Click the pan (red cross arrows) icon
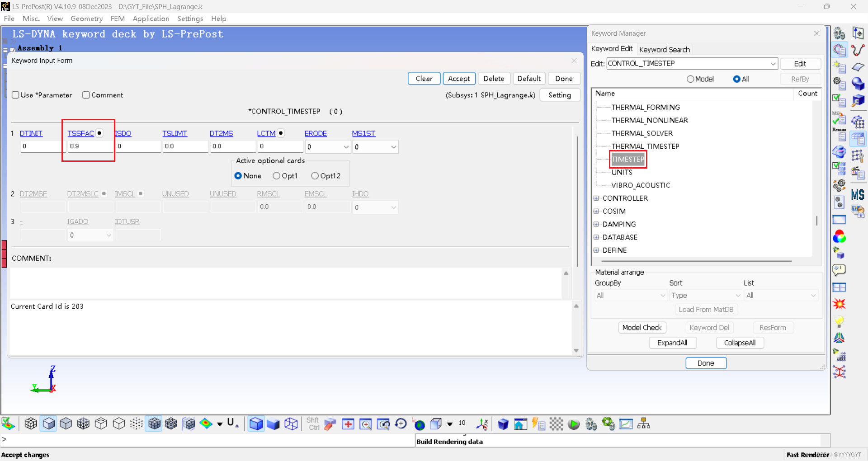Screen dimensions: 868x461 [348, 424]
